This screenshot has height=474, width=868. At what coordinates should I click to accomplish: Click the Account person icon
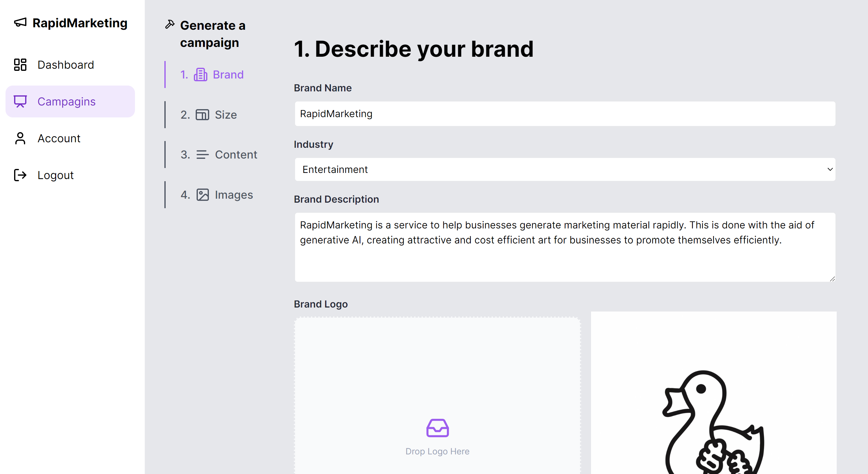(20, 138)
